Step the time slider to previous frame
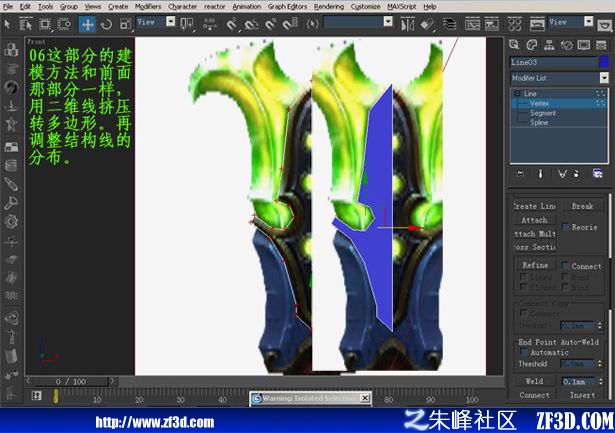The height and width of the screenshot is (433, 615). pos(28,381)
